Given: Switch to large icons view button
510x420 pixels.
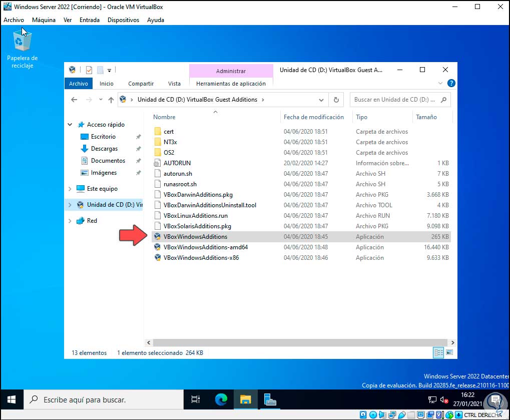Looking at the screenshot, I should tap(449, 352).
